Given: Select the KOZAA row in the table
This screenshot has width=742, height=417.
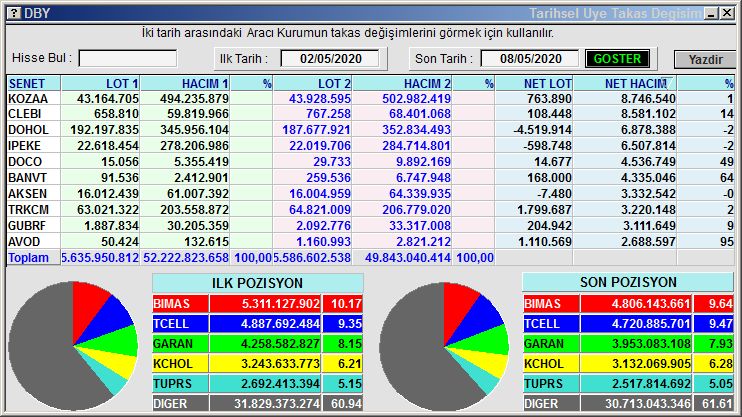Looking at the screenshot, I should pyautogui.click(x=27, y=99).
